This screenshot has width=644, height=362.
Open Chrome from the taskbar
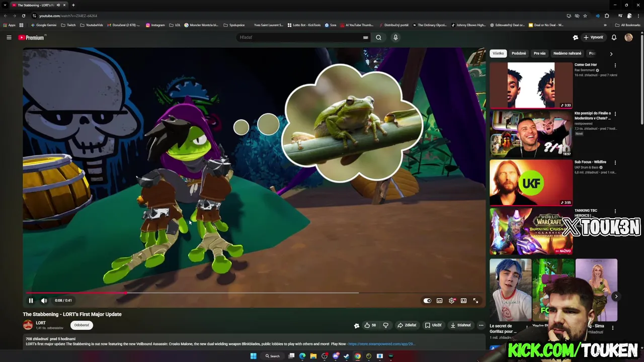click(358, 356)
